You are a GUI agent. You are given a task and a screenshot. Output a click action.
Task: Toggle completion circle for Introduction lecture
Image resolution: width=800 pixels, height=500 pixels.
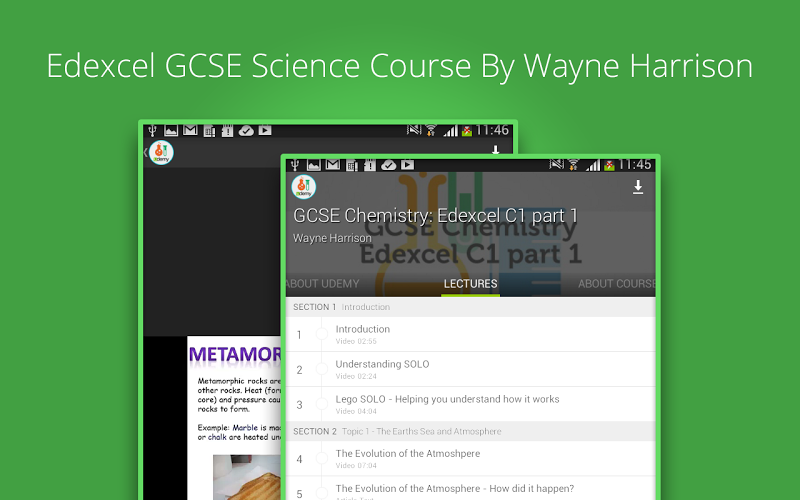[x=321, y=334]
